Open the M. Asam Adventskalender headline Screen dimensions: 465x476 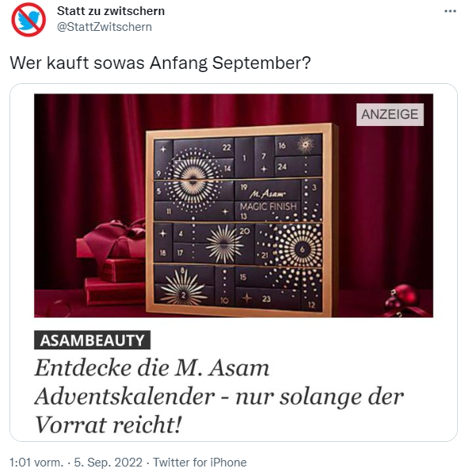coord(219,397)
